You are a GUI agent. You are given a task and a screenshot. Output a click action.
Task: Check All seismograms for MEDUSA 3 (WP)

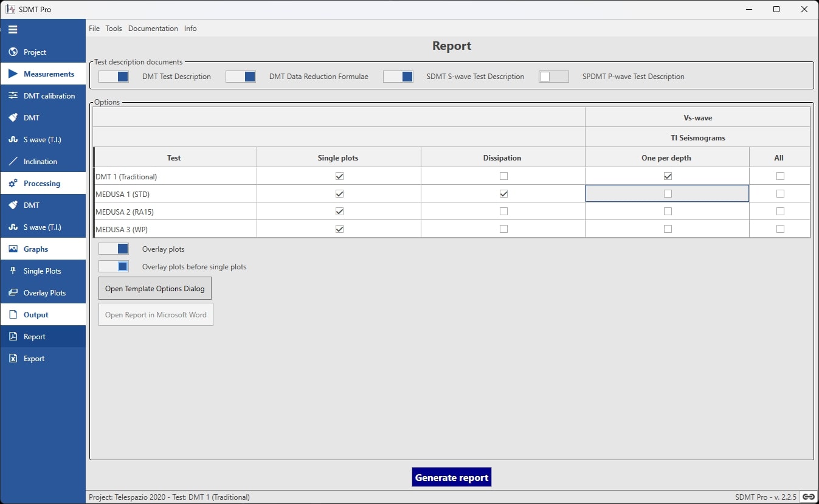click(780, 229)
